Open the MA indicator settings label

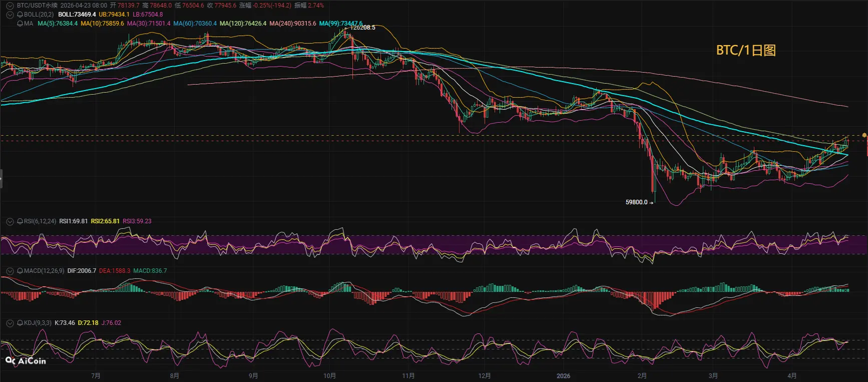29,24
